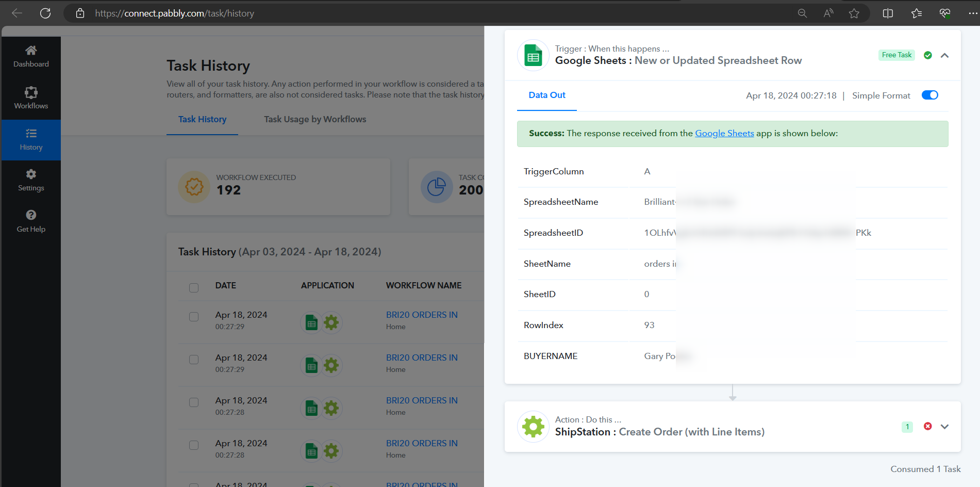
Task: Expand the ShipStation action step
Action: pos(944,427)
